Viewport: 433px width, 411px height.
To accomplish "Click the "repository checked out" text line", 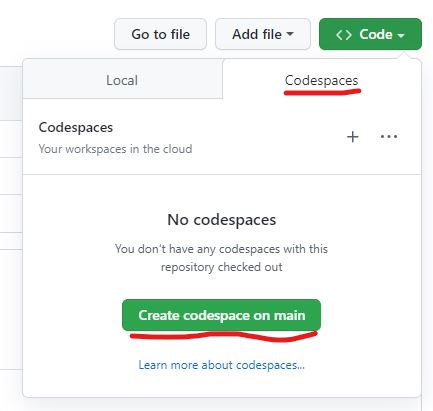I will point(222,267).
